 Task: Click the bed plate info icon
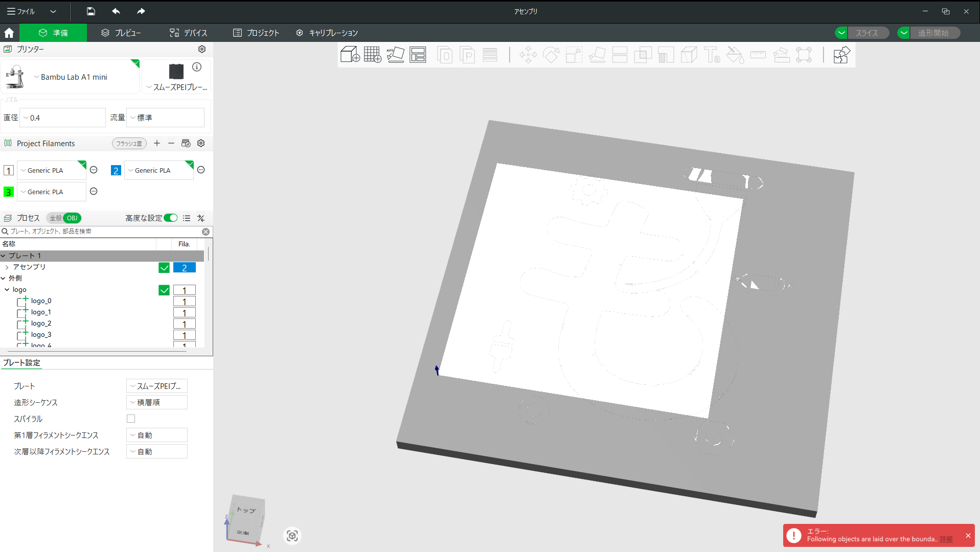[197, 67]
